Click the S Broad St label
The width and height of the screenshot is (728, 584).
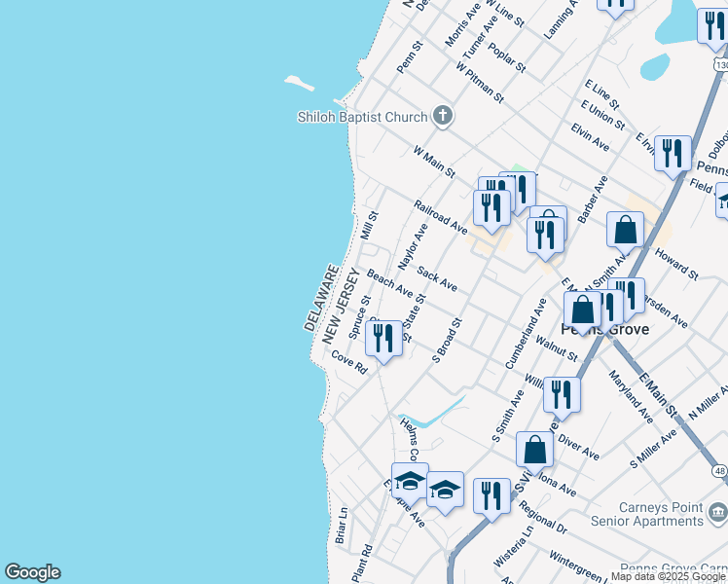[x=447, y=340]
